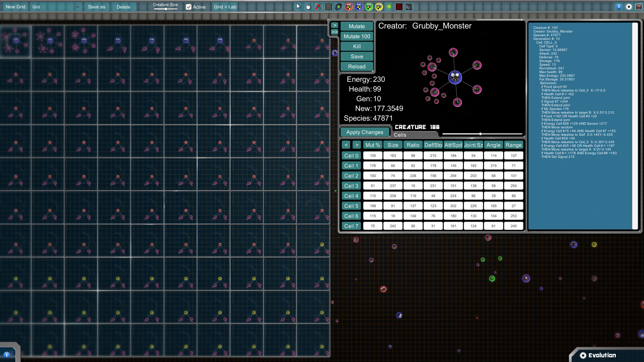644x362 pixels.
Task: Click the Mutate button for creature
Action: coord(357,26)
